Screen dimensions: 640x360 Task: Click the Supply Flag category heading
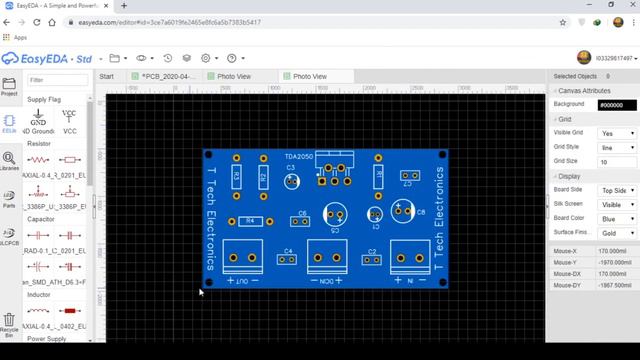(x=44, y=100)
